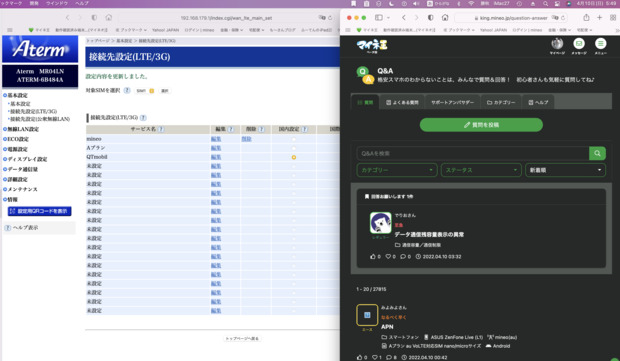Expand the ブックマーク folder in the Aterm window's favorites bar
The height and width of the screenshot is (361, 620).
pos(131,30)
